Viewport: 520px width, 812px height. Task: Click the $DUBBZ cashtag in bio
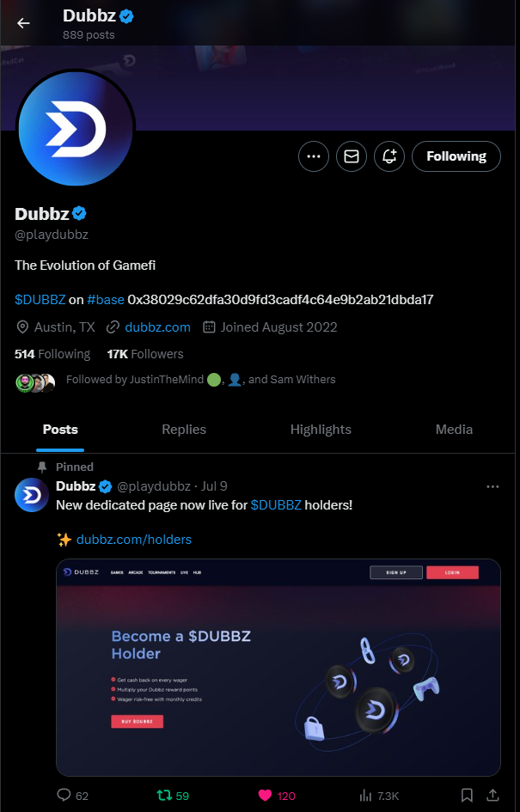pos(40,300)
